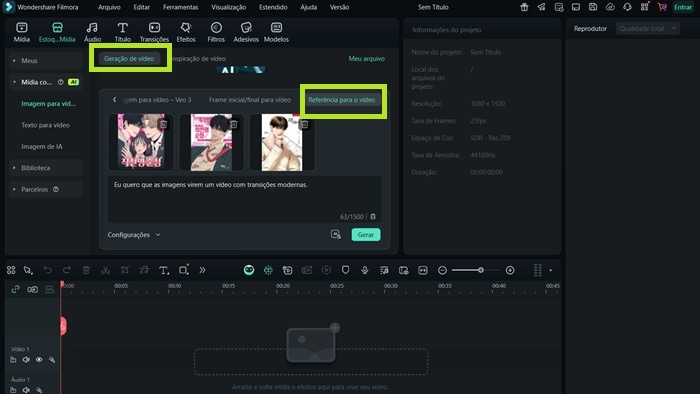Viewport: 700px width, 394px height.
Task: Click the timeline zoom slider handle
Action: point(480,270)
